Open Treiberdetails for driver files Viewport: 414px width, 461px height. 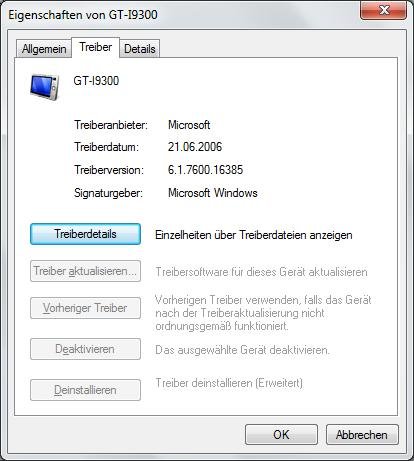(x=85, y=234)
